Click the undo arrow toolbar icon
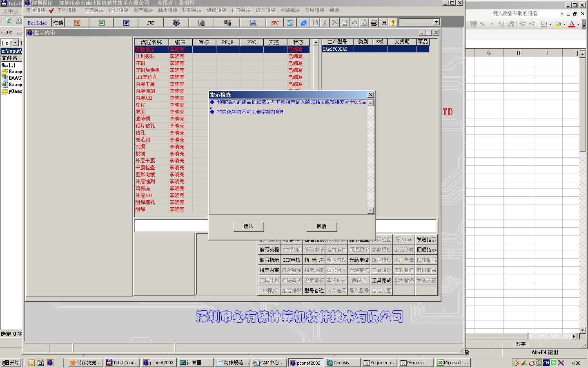Viewport: 588px width, 368px height. click(354, 23)
